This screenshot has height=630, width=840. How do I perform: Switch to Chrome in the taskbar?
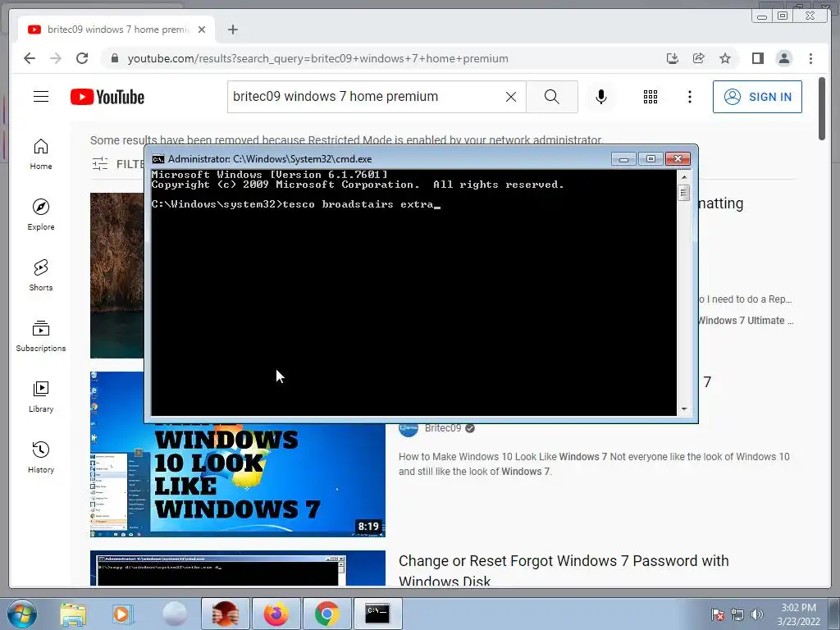tap(326, 614)
